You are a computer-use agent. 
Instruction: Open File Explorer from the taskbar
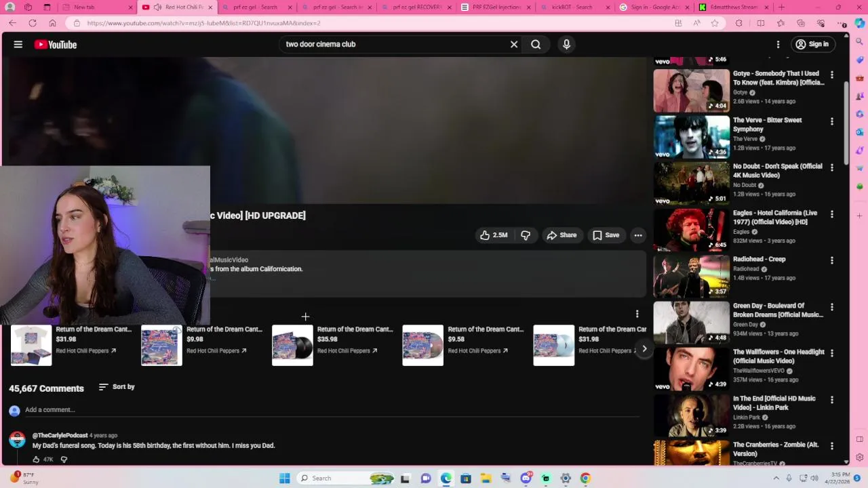(486, 479)
